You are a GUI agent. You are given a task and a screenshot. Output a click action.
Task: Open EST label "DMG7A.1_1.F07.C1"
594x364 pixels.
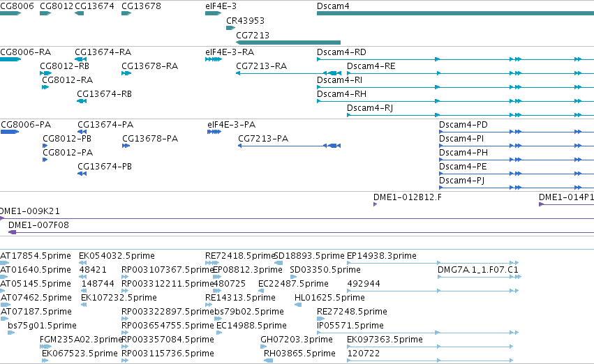(x=478, y=270)
